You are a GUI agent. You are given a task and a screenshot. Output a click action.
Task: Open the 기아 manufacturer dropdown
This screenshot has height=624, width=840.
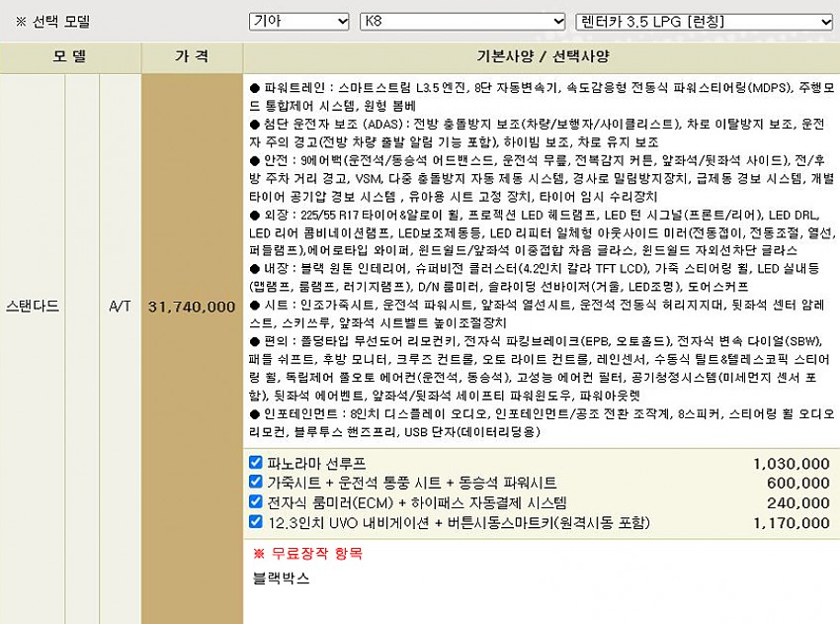tap(299, 21)
